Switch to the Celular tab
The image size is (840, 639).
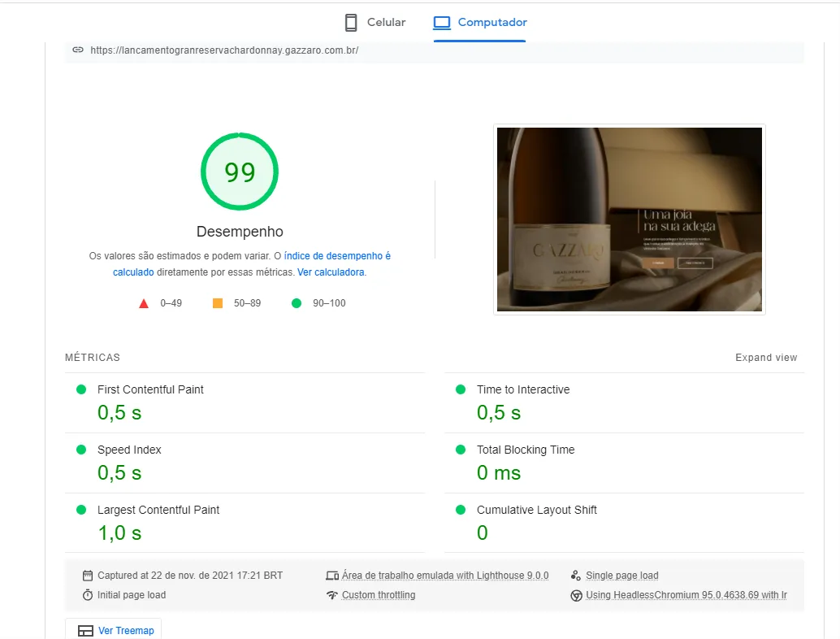375,23
